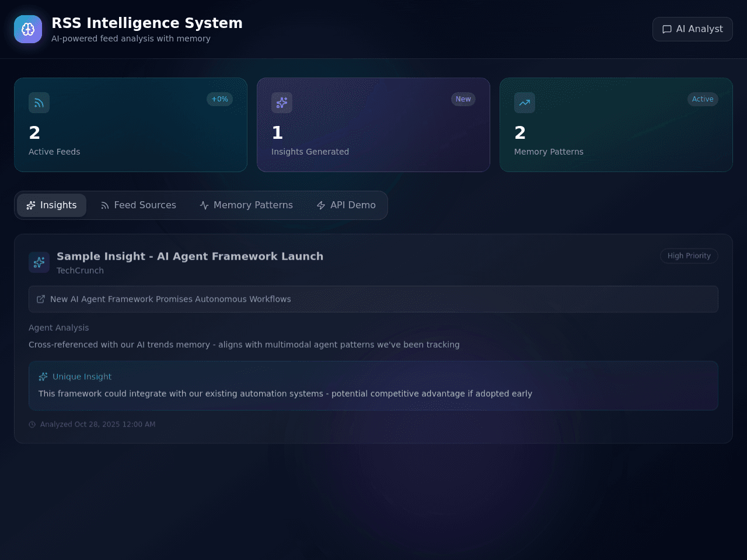This screenshot has width=747, height=560.
Task: Click the Active Feeds count card
Action: (x=131, y=125)
